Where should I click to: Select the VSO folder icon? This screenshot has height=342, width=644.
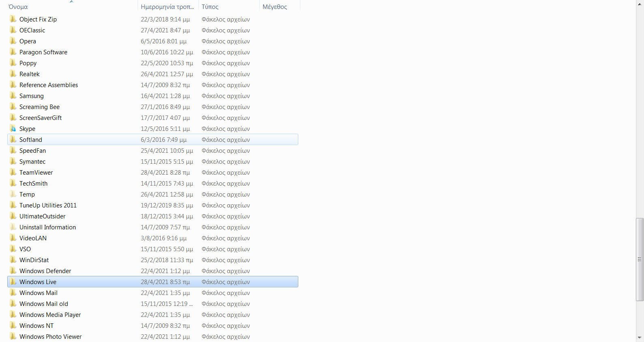(x=13, y=249)
